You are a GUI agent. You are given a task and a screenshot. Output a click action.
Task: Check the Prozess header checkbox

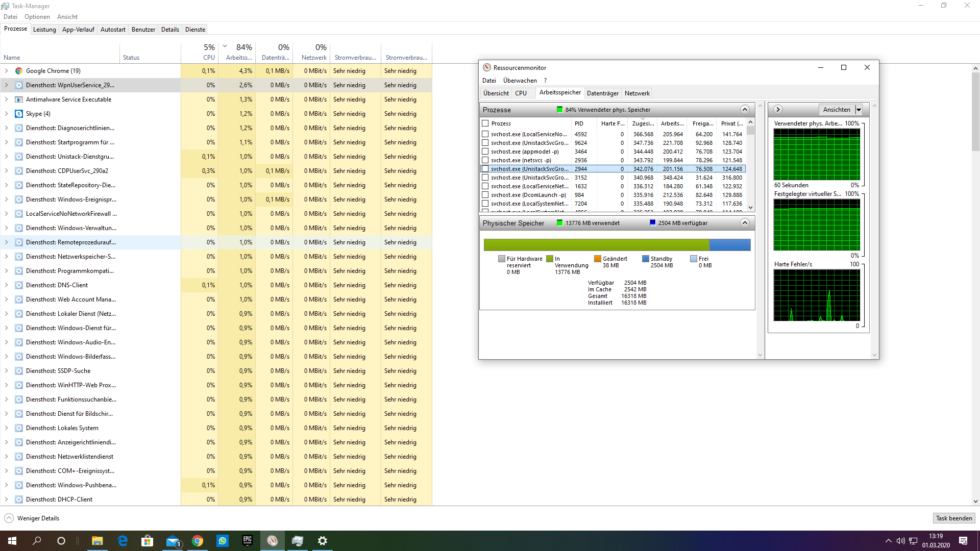click(485, 123)
